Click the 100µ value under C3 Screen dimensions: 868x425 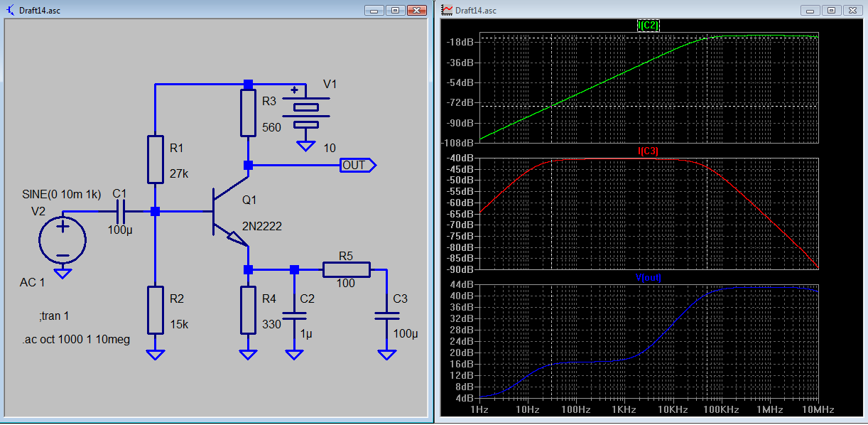(x=406, y=333)
